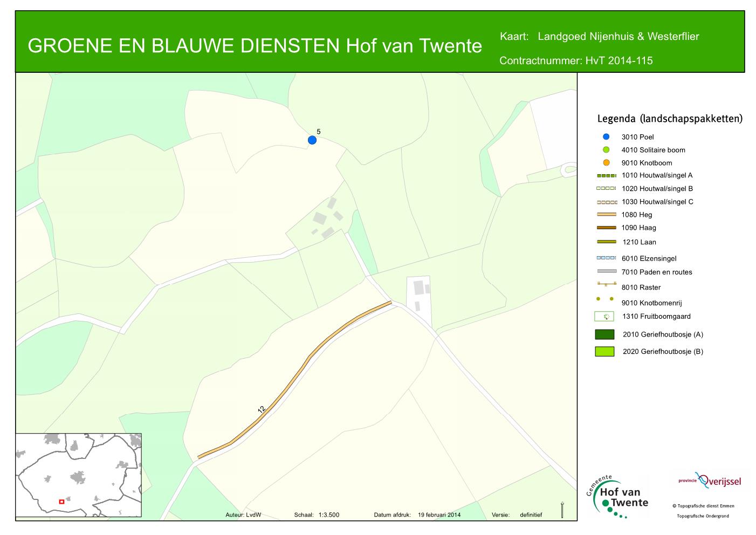Click the 6010 Elzensingel legend symbol

[606, 258]
